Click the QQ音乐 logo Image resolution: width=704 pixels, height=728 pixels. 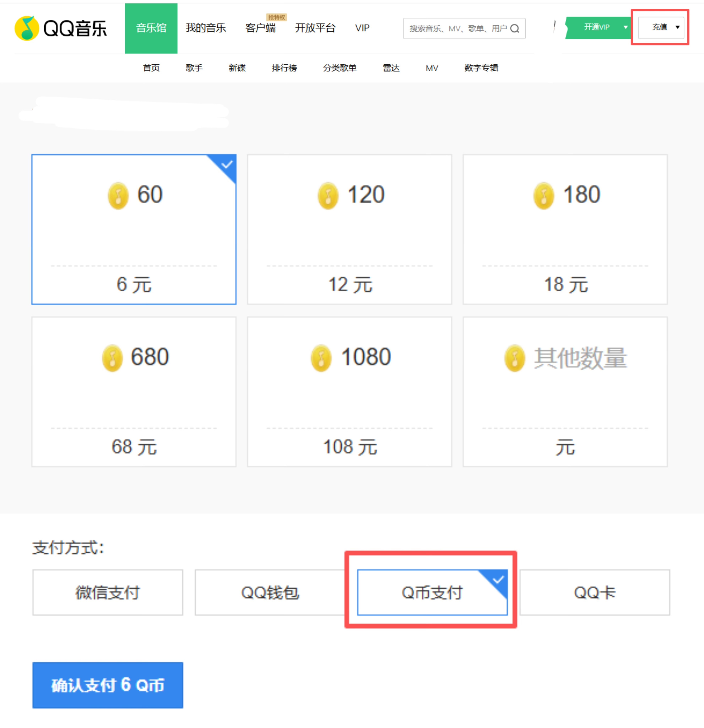[61, 28]
